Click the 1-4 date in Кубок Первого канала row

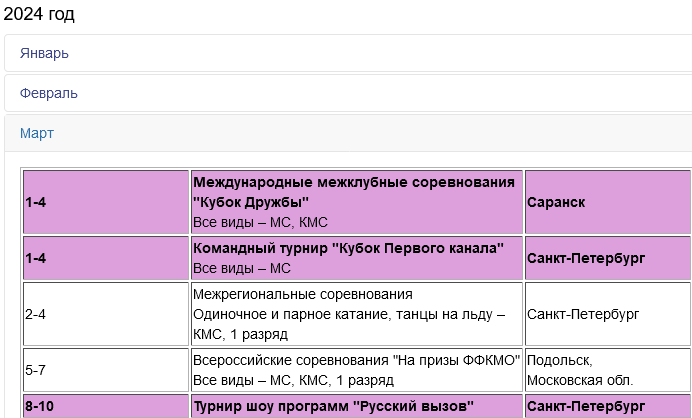[36, 258]
